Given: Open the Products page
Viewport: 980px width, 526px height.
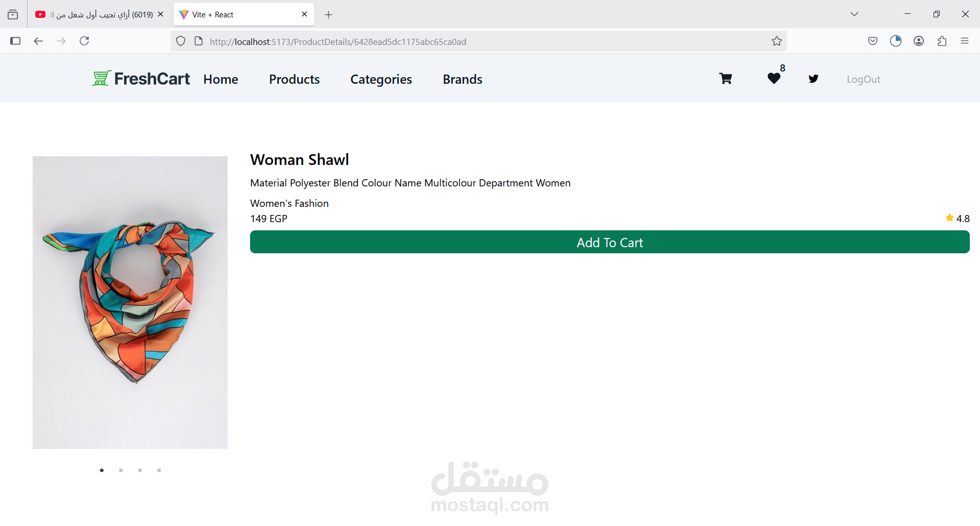Looking at the screenshot, I should click(295, 79).
